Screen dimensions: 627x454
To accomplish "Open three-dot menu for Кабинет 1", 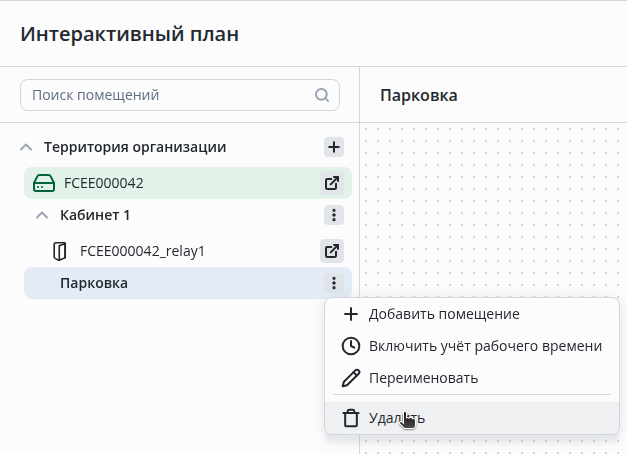I will click(x=334, y=215).
